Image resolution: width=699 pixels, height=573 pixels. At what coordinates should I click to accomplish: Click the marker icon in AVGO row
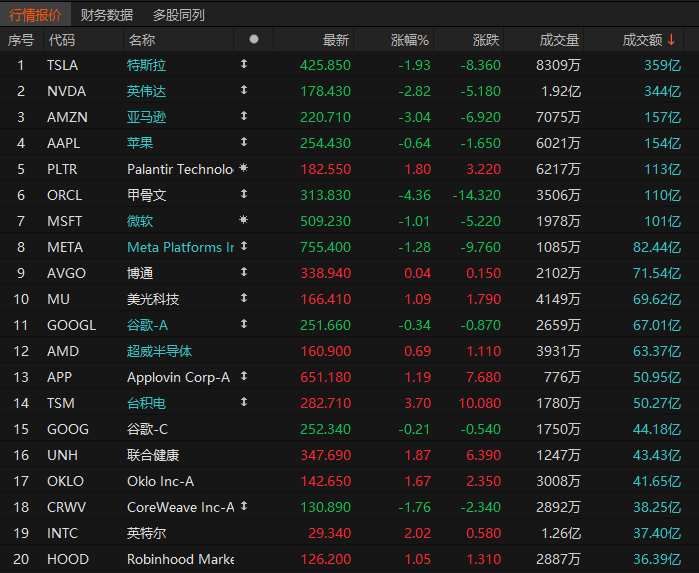[x=244, y=272]
